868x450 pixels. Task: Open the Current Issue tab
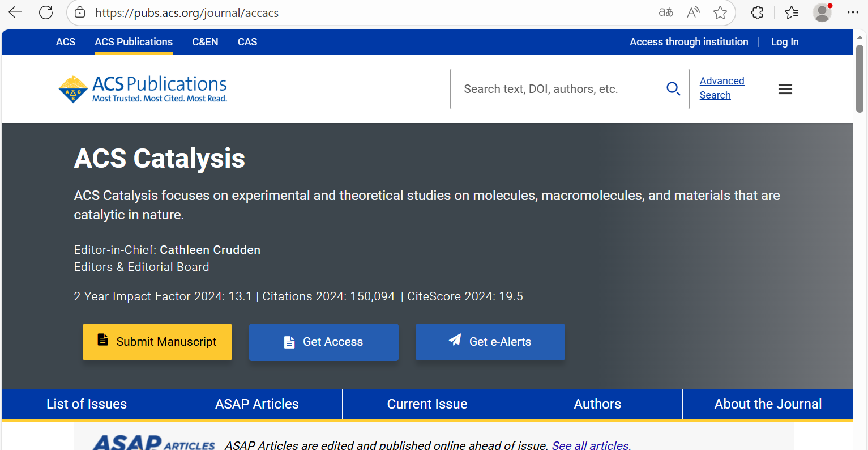coord(427,404)
